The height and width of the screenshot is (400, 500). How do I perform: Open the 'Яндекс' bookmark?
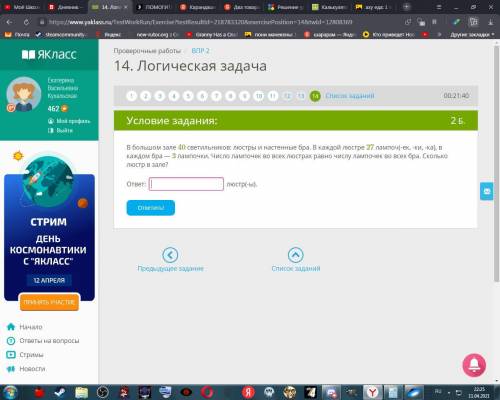(109, 34)
